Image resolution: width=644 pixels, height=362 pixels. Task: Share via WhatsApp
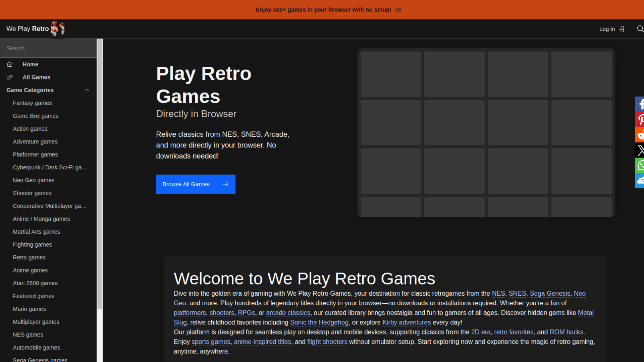click(640, 165)
